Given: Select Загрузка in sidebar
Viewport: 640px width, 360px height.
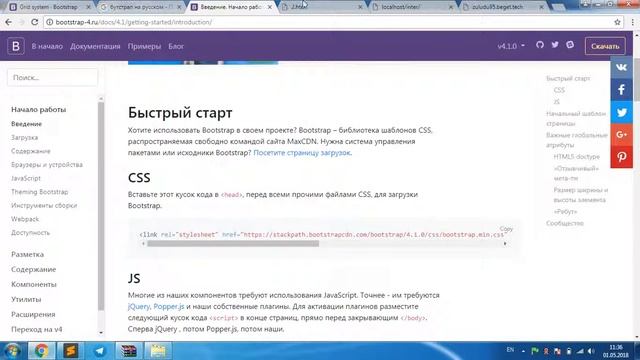Looking at the screenshot, I should (x=24, y=138).
